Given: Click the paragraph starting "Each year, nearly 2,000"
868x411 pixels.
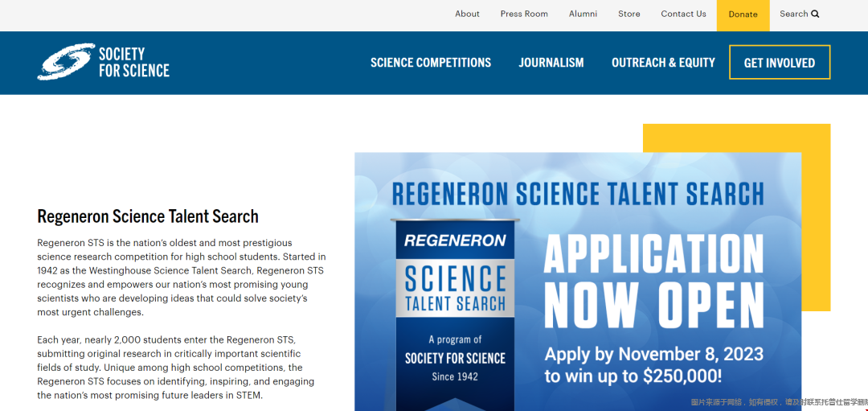Looking at the screenshot, I should 176,368.
